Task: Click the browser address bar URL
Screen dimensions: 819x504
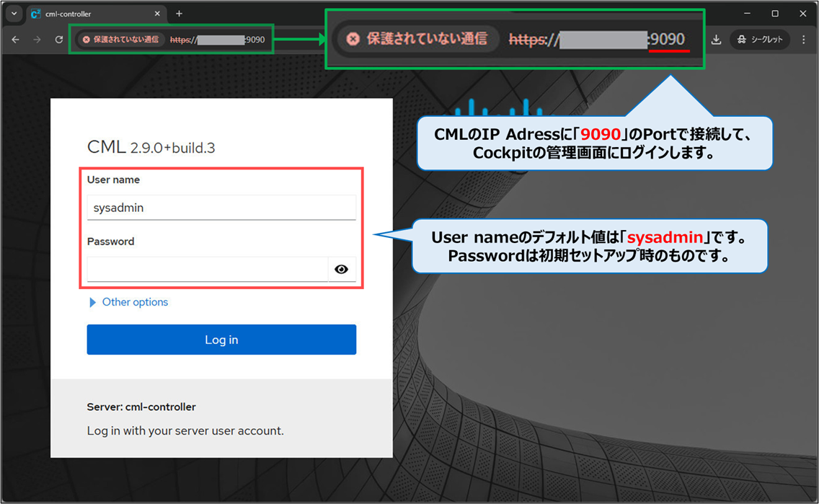Action: click(x=217, y=40)
